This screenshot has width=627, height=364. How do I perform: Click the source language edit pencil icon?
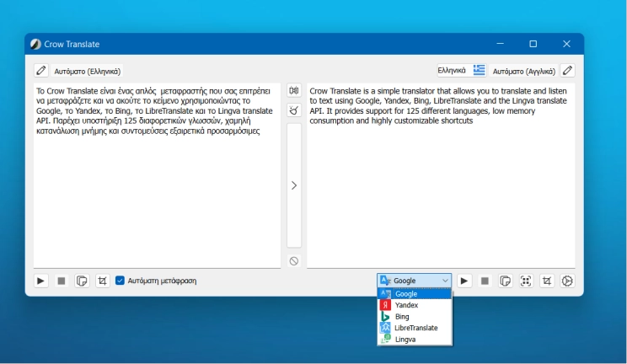(x=40, y=71)
